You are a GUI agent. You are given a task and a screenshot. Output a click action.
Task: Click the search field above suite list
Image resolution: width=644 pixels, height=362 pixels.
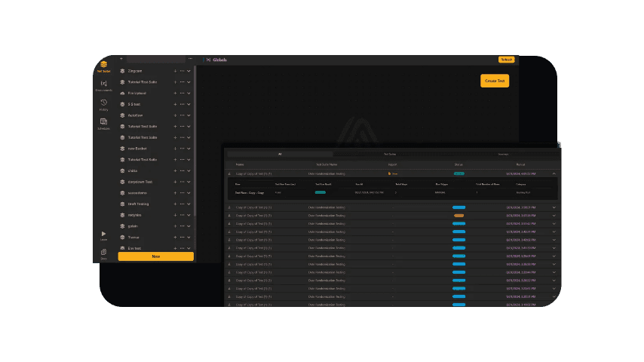point(155,59)
